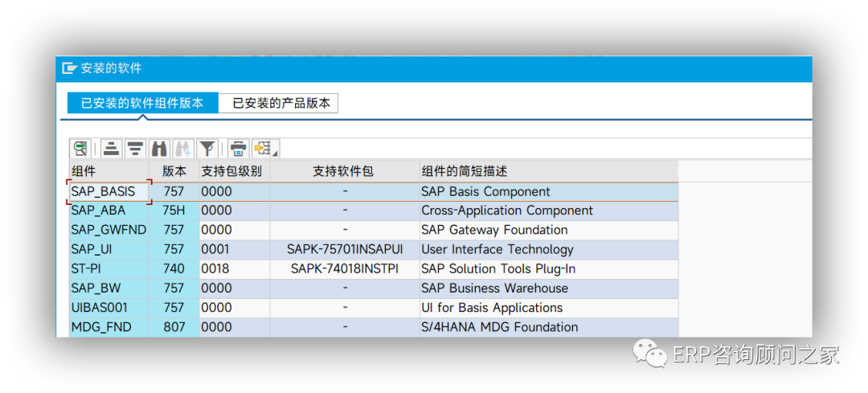The height and width of the screenshot is (393, 868).
Task: Click version cell 75H for SAP_ABA
Action: pos(174,211)
